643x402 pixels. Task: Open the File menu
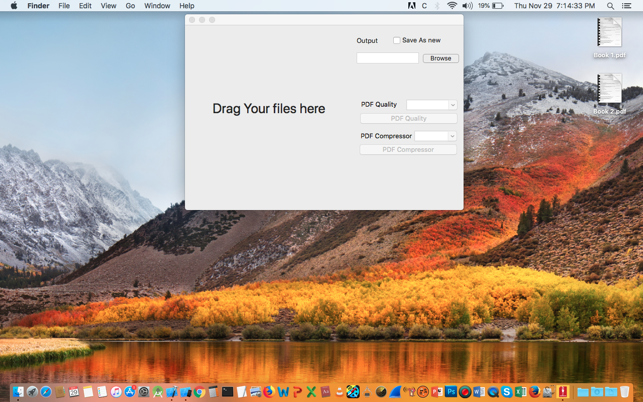click(x=64, y=6)
